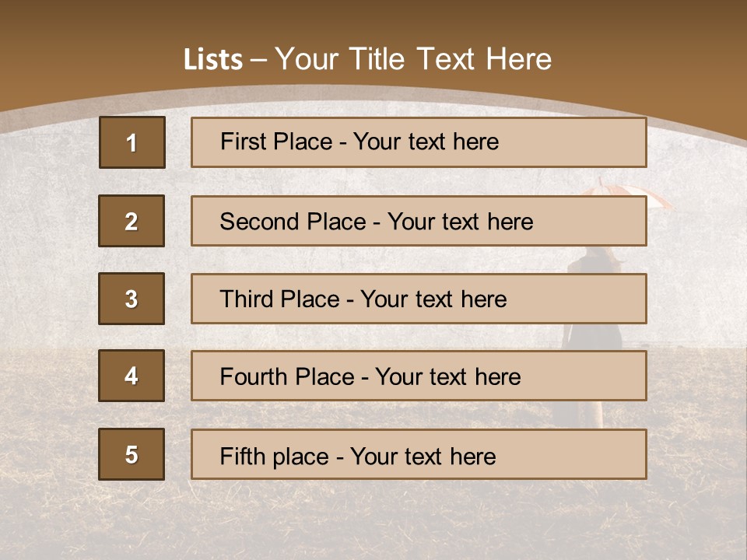Select the First Place text bar

coord(419,142)
